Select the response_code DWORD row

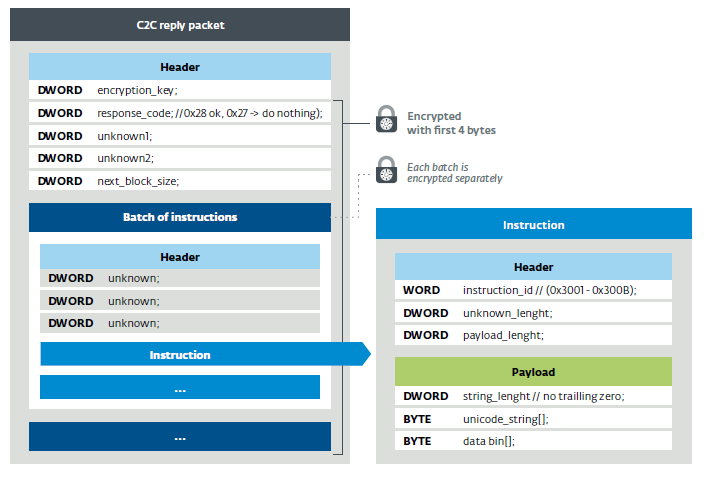tap(180, 113)
